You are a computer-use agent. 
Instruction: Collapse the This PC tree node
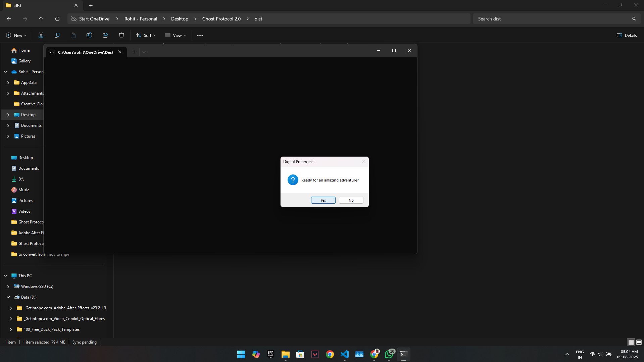6,276
